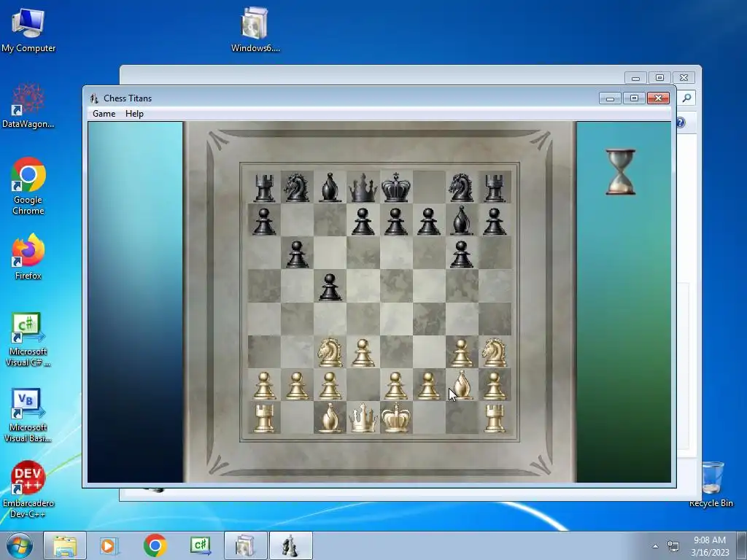The width and height of the screenshot is (747, 560).
Task: Minimize the Chess Titans window
Action: pos(611,98)
